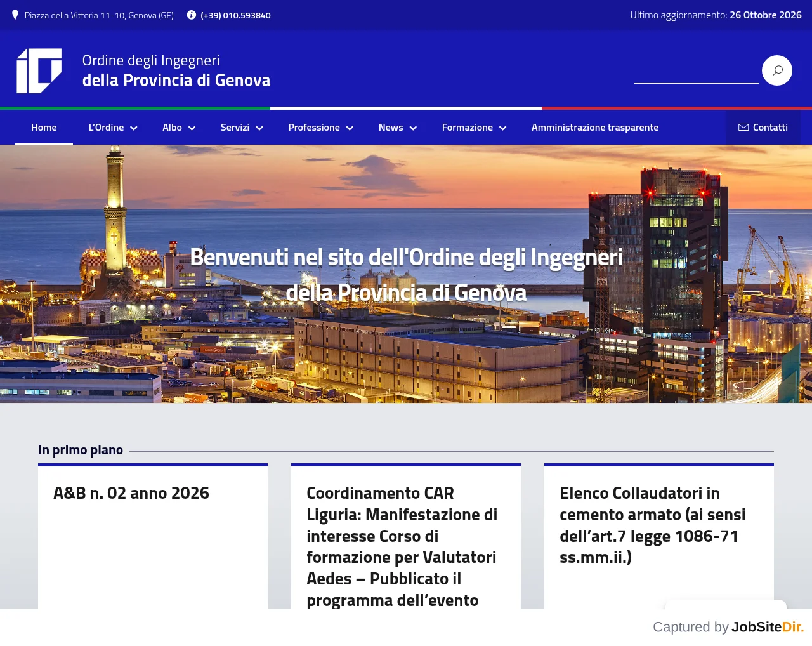Click the Servizi menu label
812x646 pixels.
235,128
